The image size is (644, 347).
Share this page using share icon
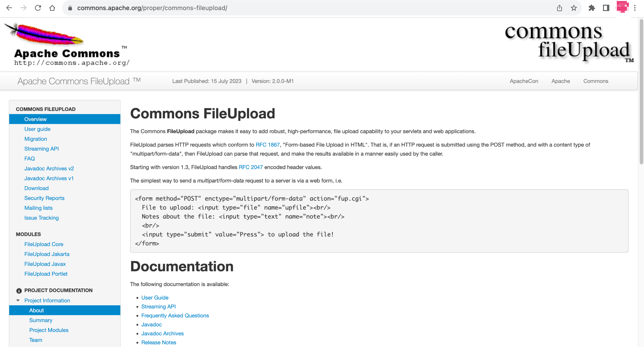pos(559,8)
